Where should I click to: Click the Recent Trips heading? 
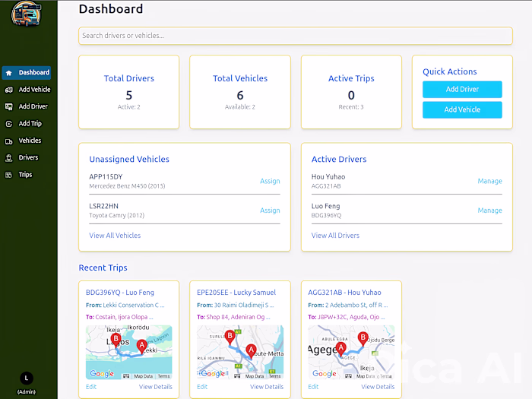pos(103,268)
